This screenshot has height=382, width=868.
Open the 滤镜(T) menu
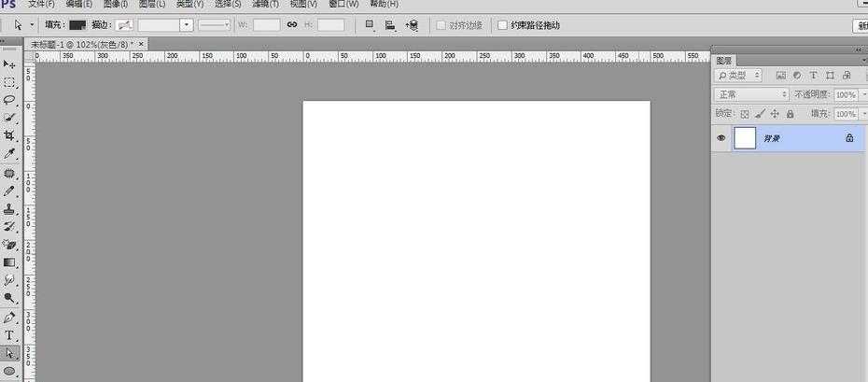coord(266,4)
